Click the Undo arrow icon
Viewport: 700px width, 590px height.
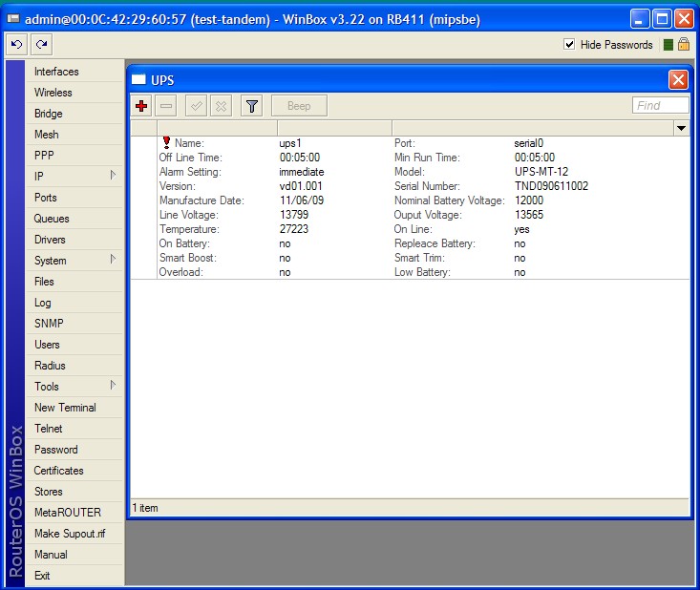pos(16,44)
